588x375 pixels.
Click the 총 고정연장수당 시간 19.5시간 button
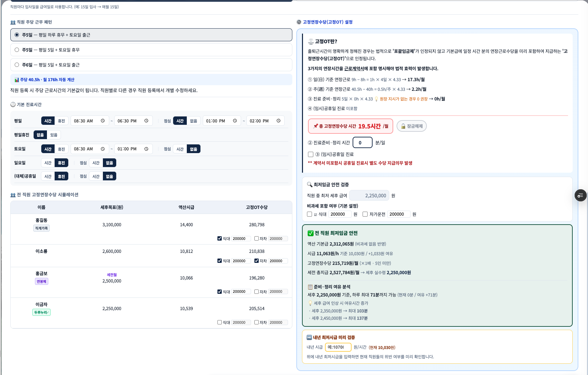click(x=351, y=126)
